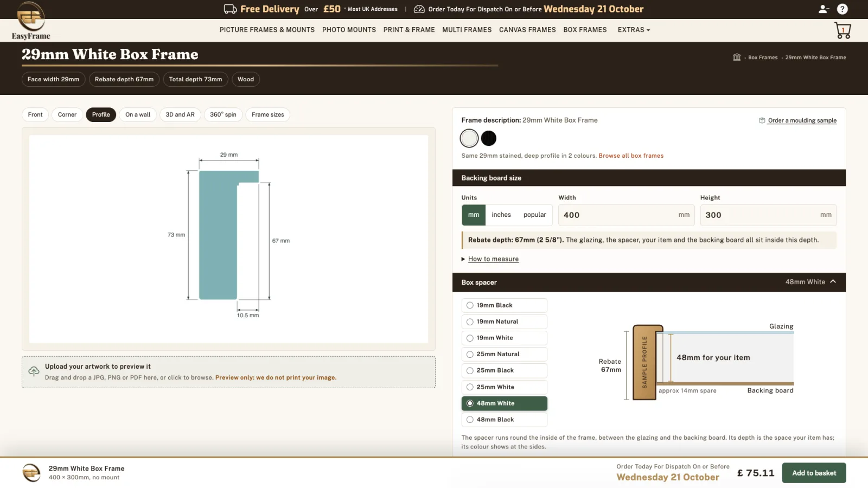Click the Box Frames breadcrumb link
The image size is (868, 488).
tap(763, 57)
